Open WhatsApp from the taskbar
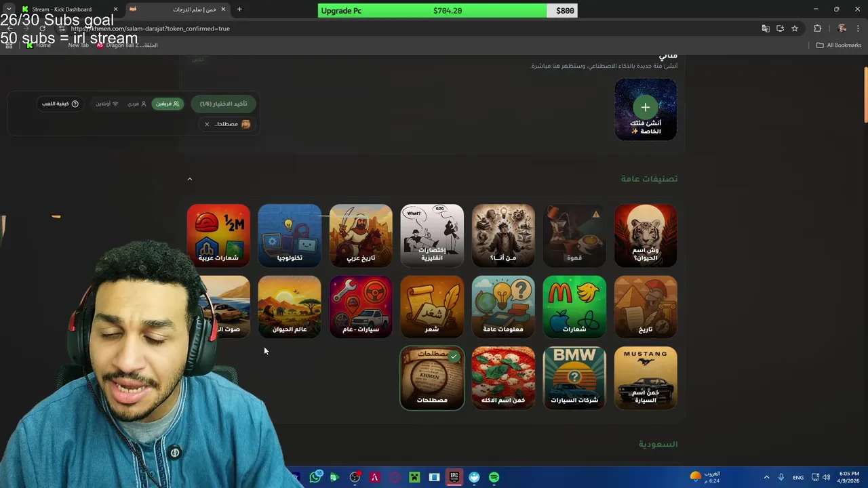Viewport: 868px width, 488px height. [315, 477]
